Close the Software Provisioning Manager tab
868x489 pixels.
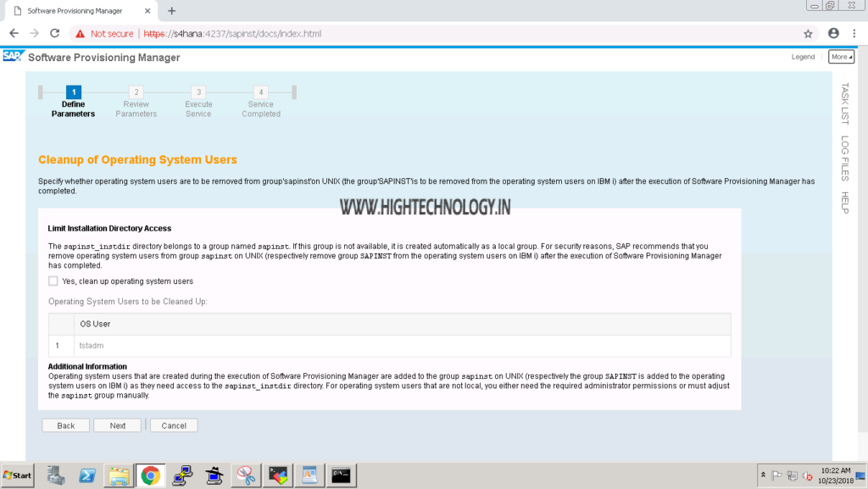(x=147, y=11)
